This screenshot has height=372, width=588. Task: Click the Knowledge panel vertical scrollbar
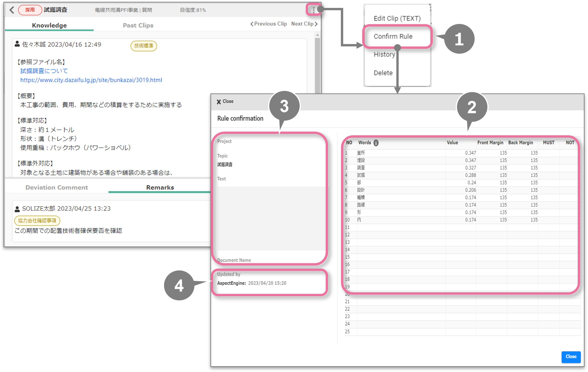pos(317,63)
